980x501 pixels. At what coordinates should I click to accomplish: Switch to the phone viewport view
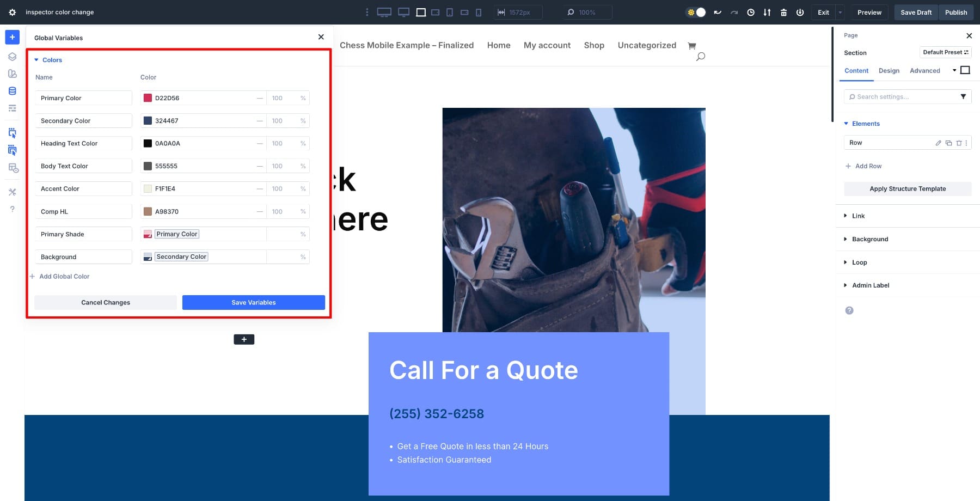tap(479, 12)
